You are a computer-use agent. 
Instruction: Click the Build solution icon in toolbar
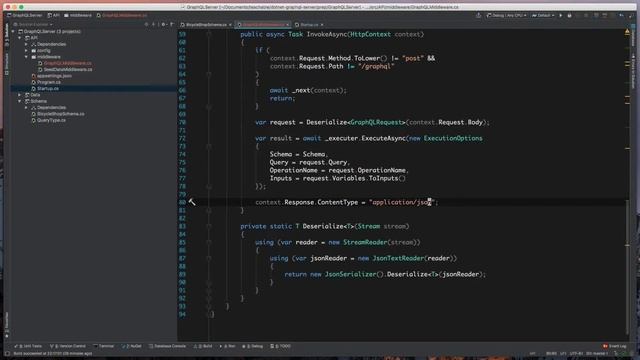478,16
